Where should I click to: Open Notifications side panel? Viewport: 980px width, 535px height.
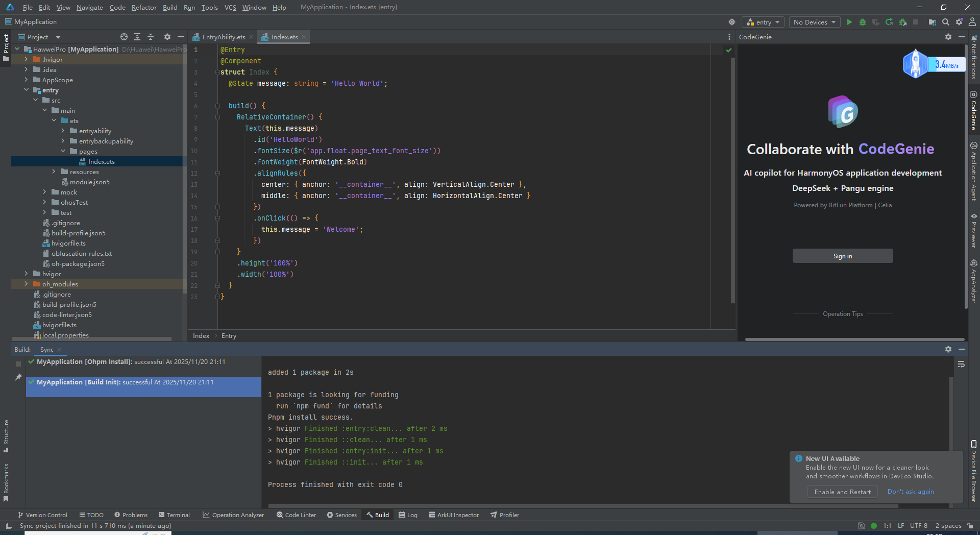click(x=974, y=57)
